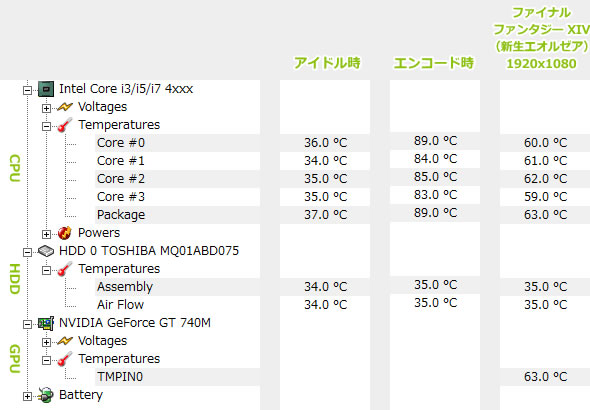Click the TOSHIBA HDD drive icon
Image resolution: width=590 pixels, height=410 pixels.
coord(46,251)
